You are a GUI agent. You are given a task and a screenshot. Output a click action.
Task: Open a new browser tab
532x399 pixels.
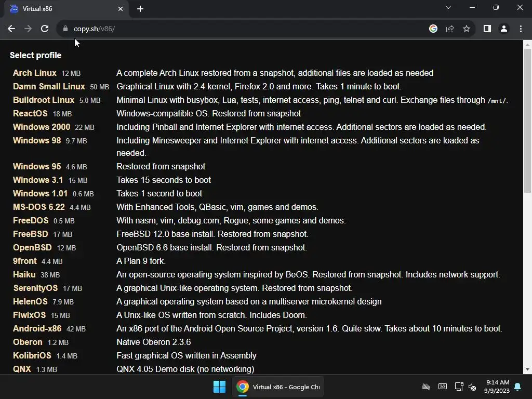pyautogui.click(x=140, y=9)
